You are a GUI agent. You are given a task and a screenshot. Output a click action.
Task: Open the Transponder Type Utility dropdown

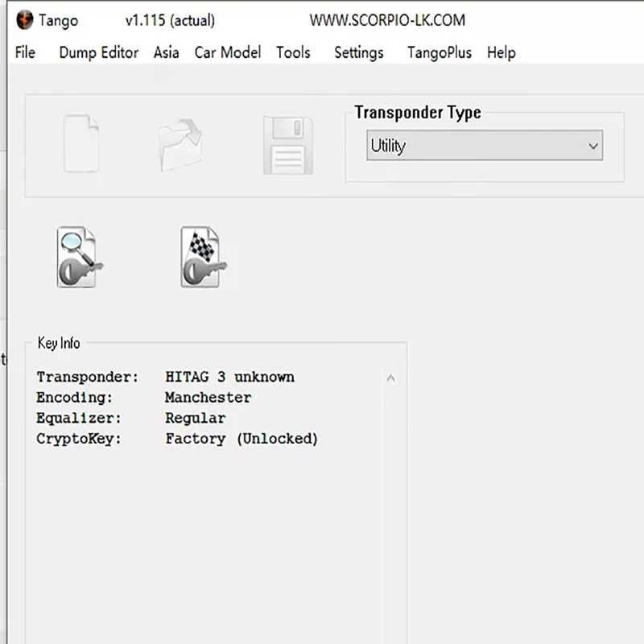[x=485, y=146]
